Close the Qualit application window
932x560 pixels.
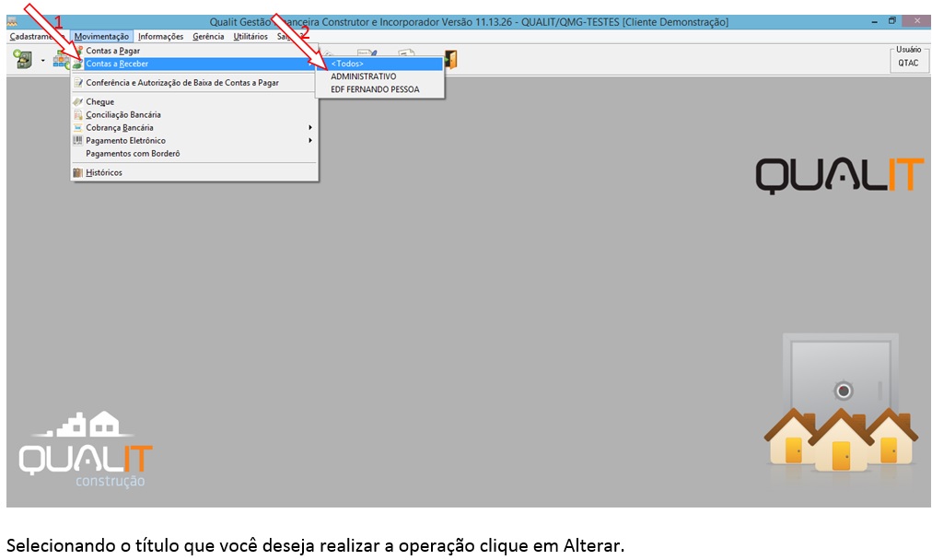coord(916,21)
